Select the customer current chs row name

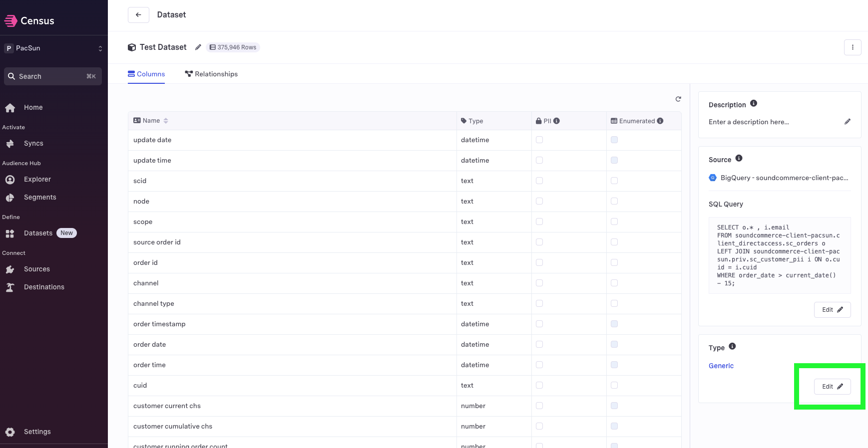pos(167,406)
